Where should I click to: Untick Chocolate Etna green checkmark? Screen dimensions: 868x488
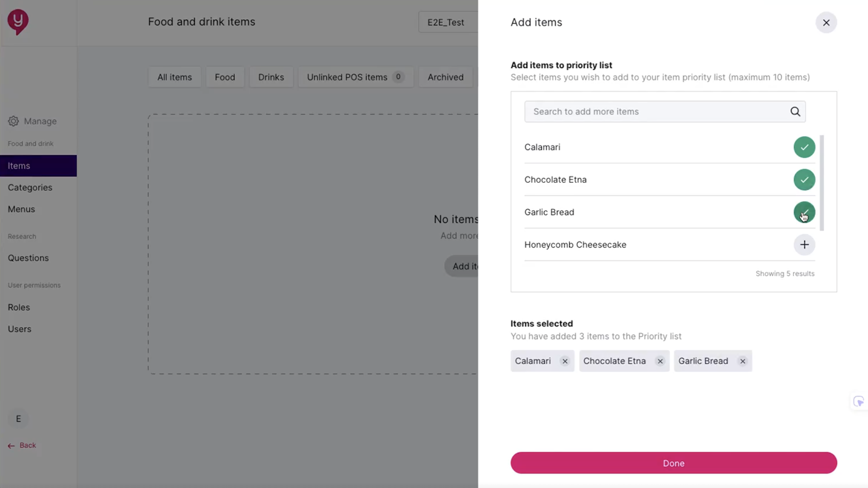coord(804,179)
